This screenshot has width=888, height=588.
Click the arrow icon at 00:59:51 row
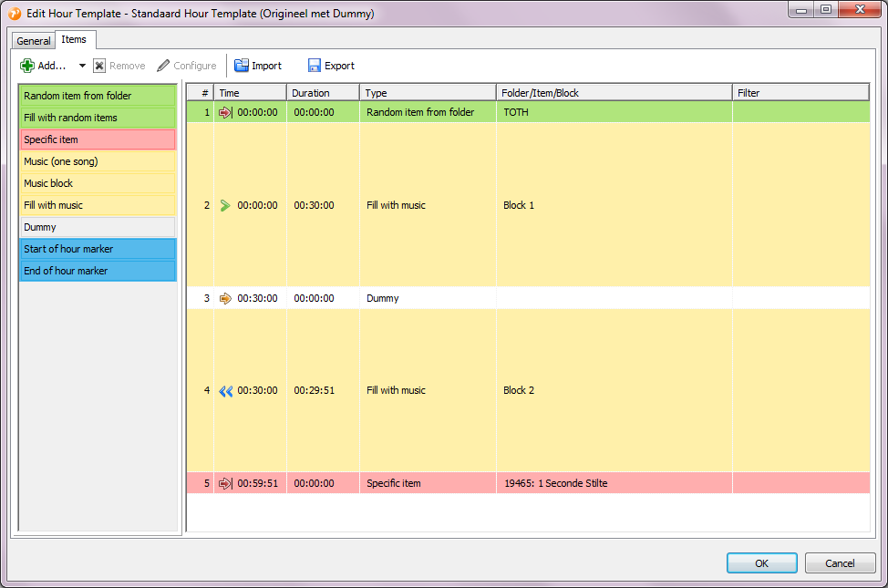226,483
